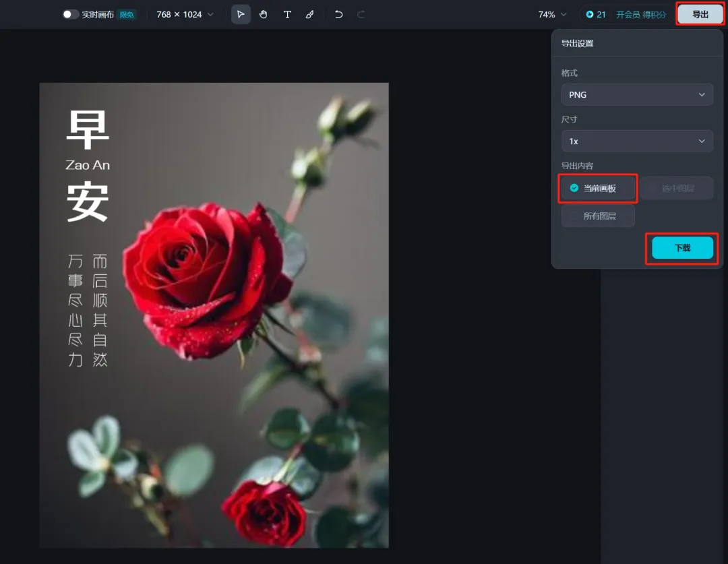Activate the hand pan tool
The width and height of the screenshot is (728, 564).
(x=264, y=14)
